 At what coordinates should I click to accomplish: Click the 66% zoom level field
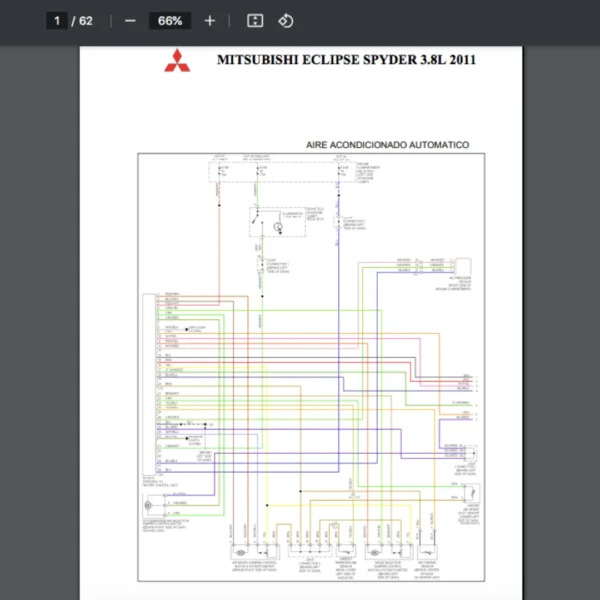tap(170, 21)
